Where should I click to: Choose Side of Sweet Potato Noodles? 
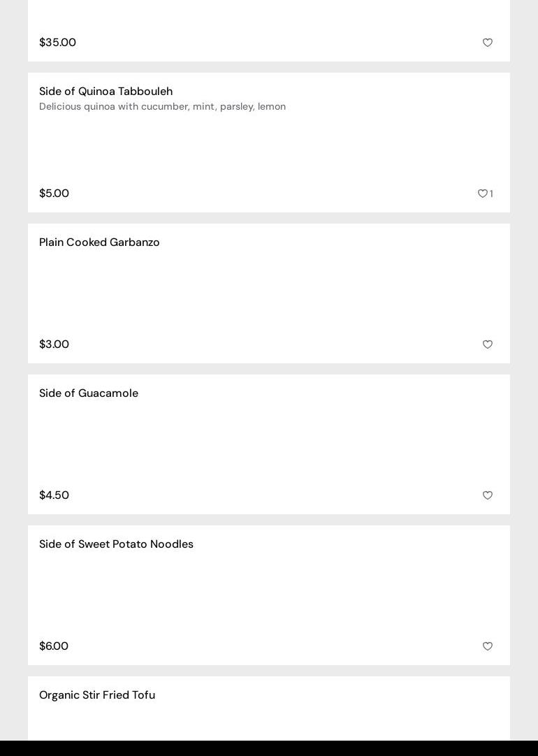coord(116,544)
